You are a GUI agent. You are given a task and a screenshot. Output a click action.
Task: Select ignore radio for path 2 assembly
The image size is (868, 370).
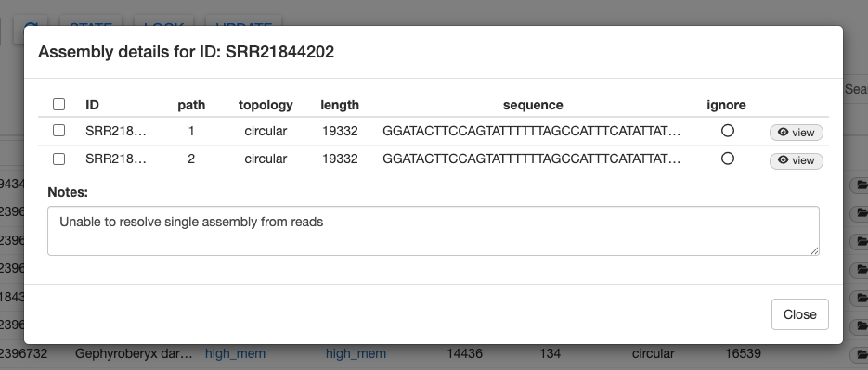pyautogui.click(x=728, y=159)
